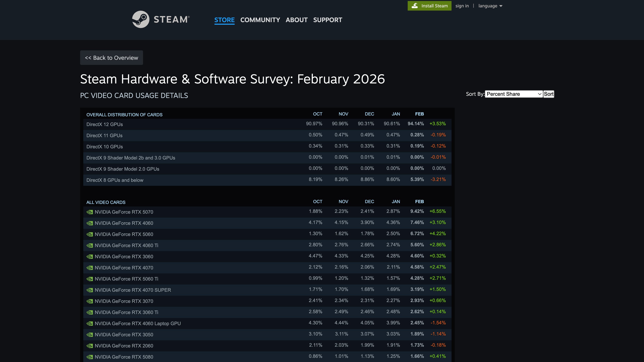The image size is (644, 362).
Task: Switch to the COMMUNITY tab
Action: pos(260,20)
